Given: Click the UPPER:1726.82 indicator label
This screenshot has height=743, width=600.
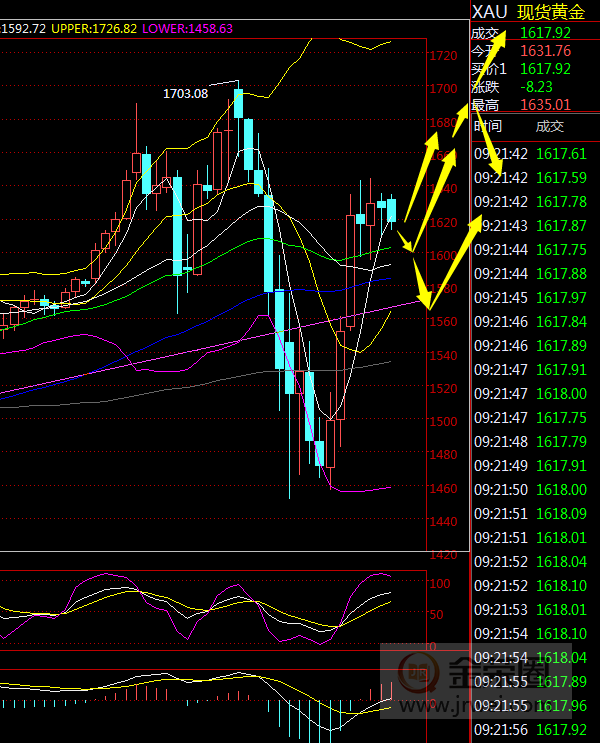Looking at the screenshot, I should click(x=94, y=29).
